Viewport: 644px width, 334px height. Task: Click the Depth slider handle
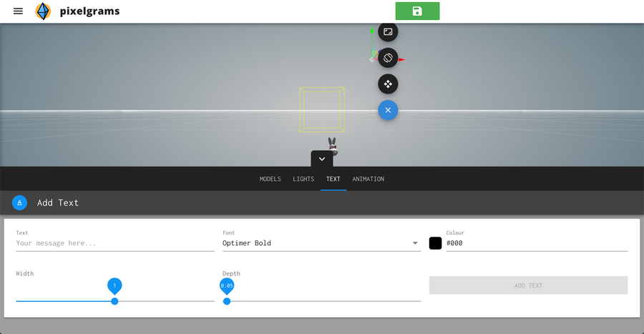coord(227,301)
